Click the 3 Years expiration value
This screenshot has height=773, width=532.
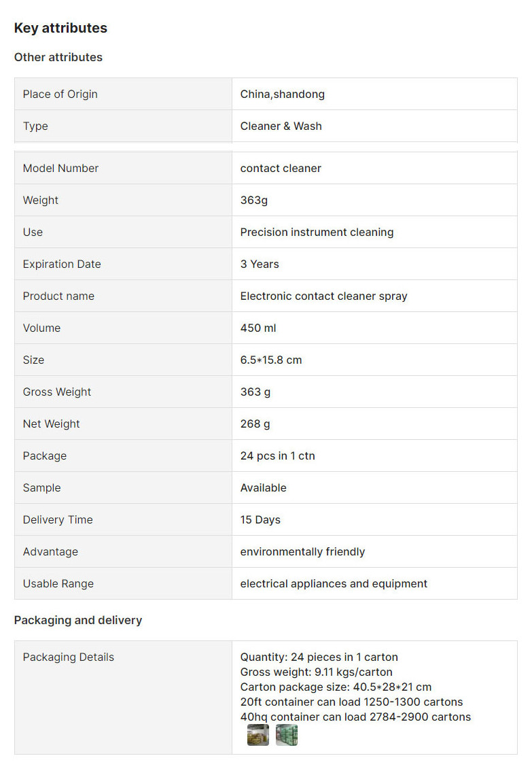click(260, 264)
